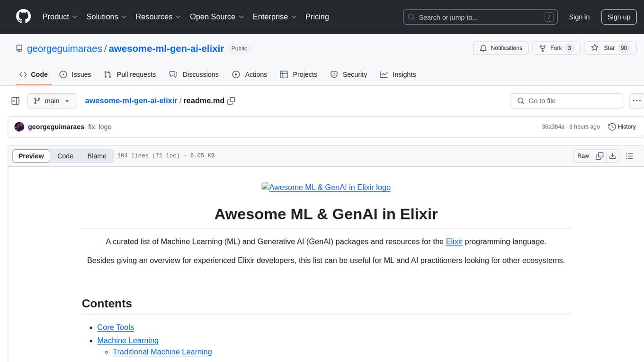Open georgeguimaraes profile link
This screenshot has width=644, height=362.
tap(64, 48)
